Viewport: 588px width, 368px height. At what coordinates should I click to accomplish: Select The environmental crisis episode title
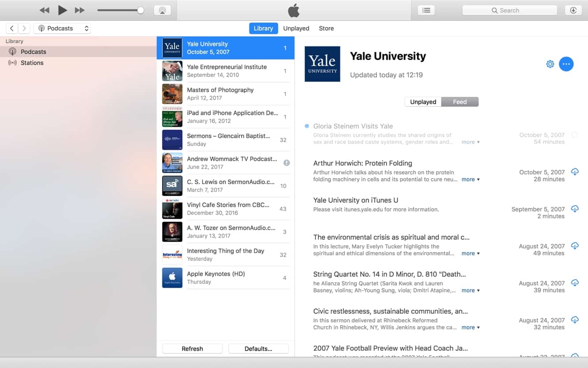pos(391,237)
